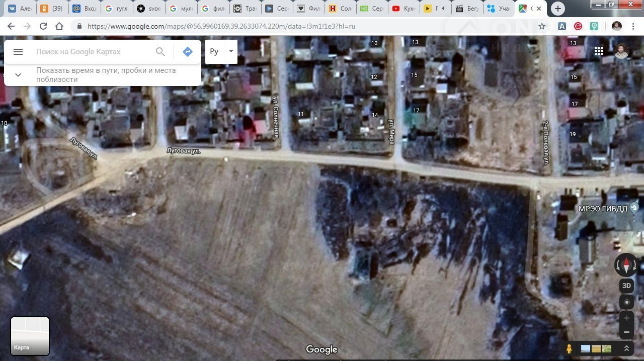Open the Google apps grid
This screenshot has width=644, height=361.
(598, 51)
